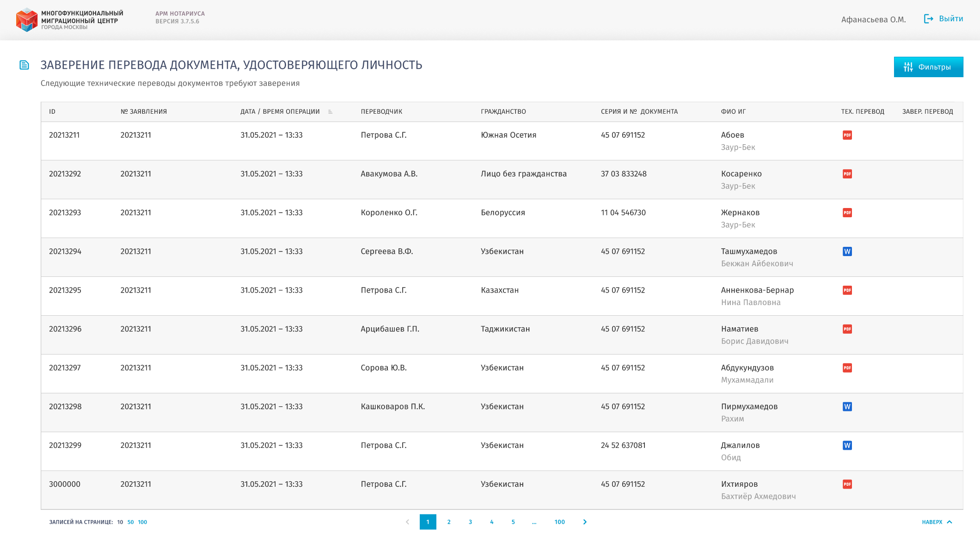Go to previous page arrow
This screenshot has height=551, width=980.
coord(407,522)
